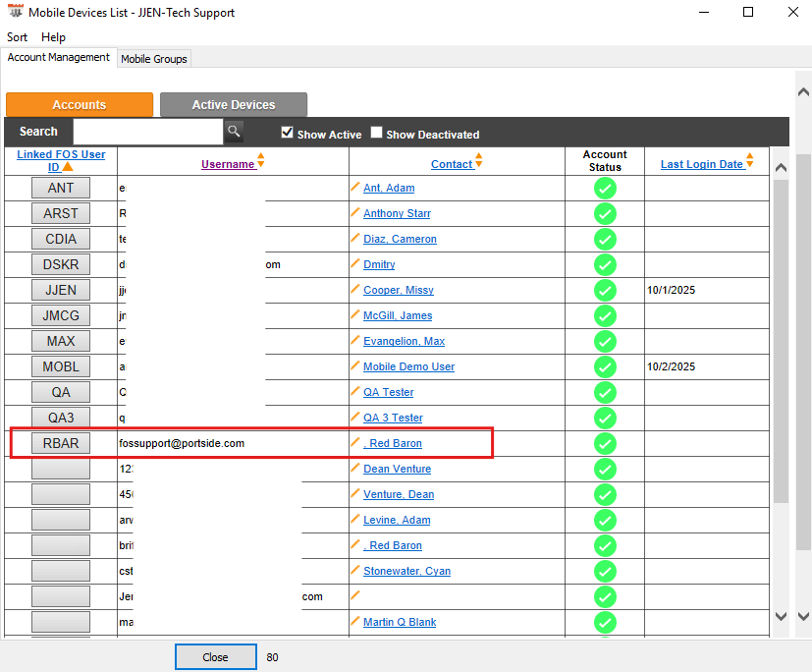Image resolution: width=812 pixels, height=672 pixels.
Task: Enable the Show Deactivated checkbox
Action: click(x=377, y=133)
